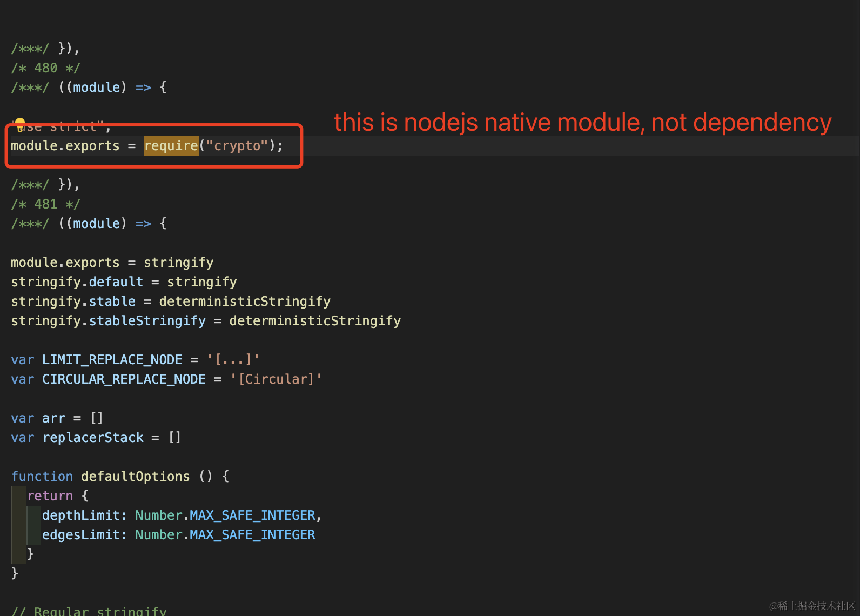The image size is (860, 616).
Task: Click depthLimit property key
Action: [x=81, y=515]
